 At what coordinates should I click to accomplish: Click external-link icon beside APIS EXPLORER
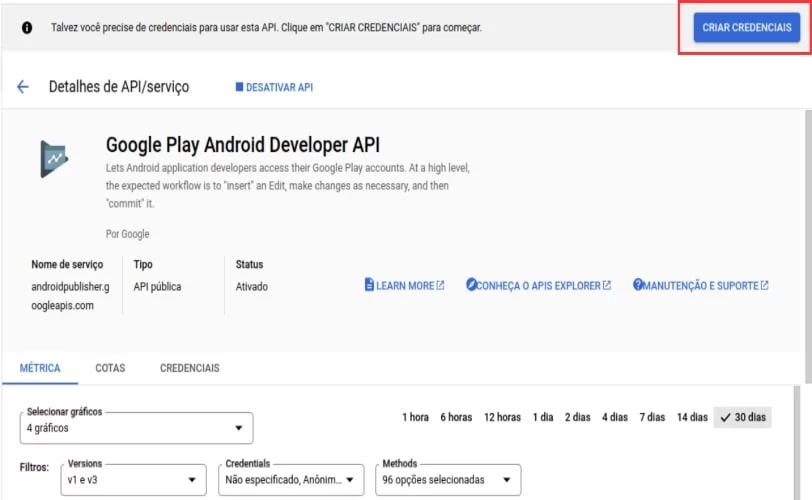tap(607, 285)
